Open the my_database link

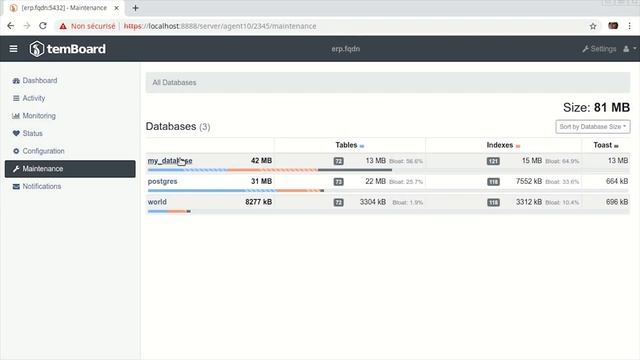click(170, 160)
